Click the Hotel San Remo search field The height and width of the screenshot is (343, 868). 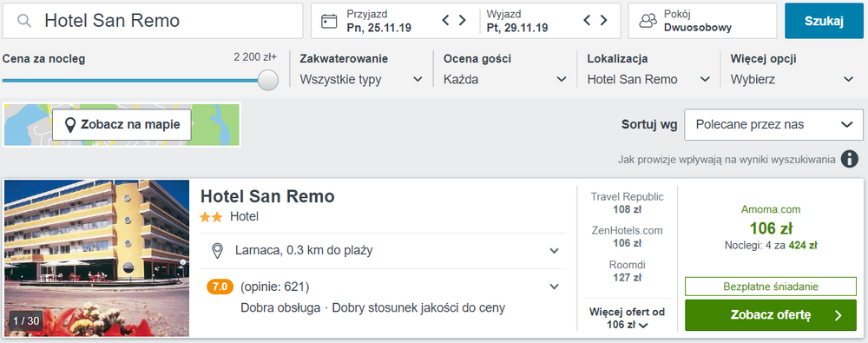click(x=153, y=21)
